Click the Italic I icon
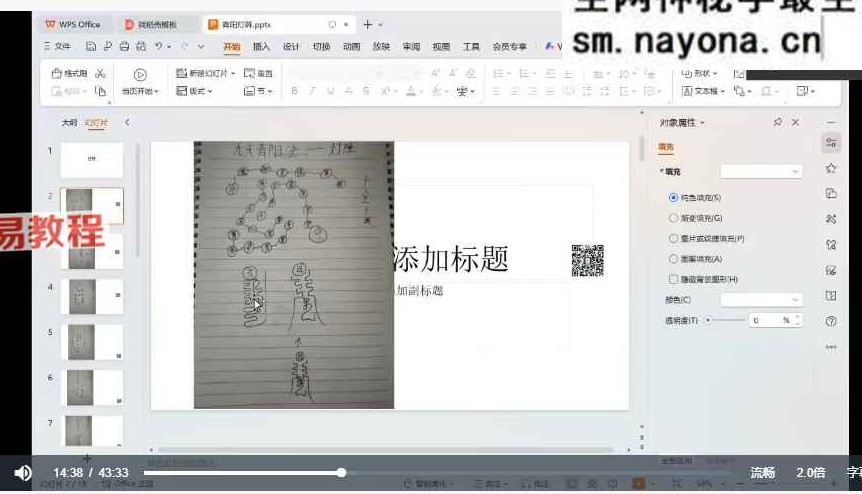The width and height of the screenshot is (862, 494). pyautogui.click(x=312, y=91)
